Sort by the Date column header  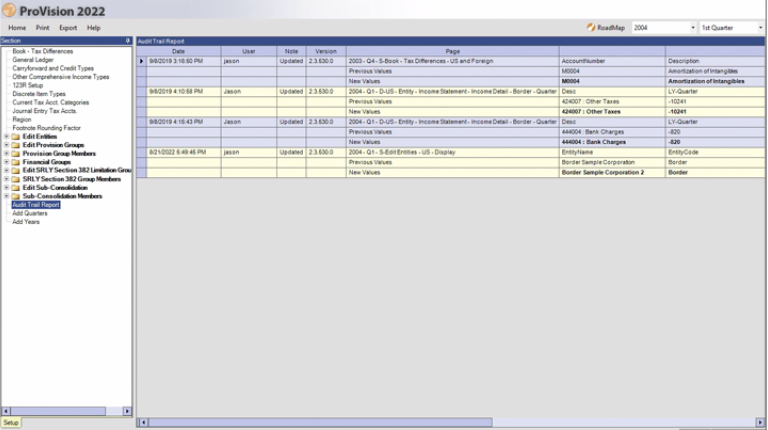coord(178,51)
